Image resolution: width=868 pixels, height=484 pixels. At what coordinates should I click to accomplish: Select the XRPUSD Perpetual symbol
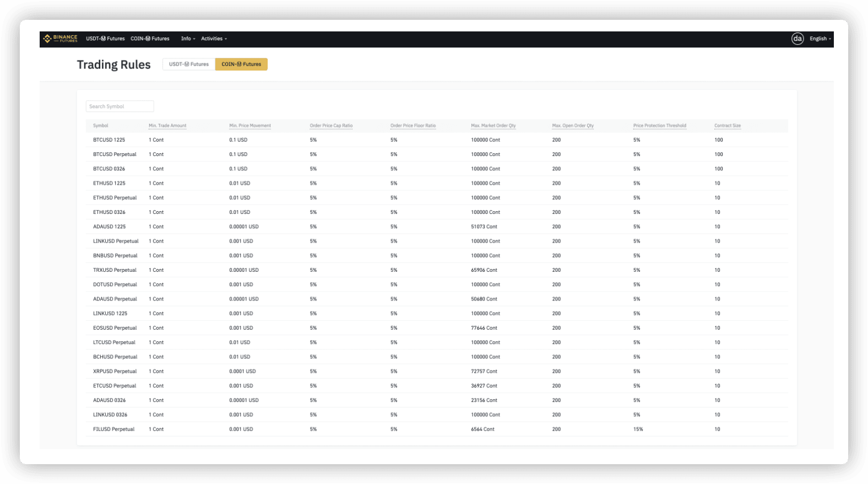[115, 372]
